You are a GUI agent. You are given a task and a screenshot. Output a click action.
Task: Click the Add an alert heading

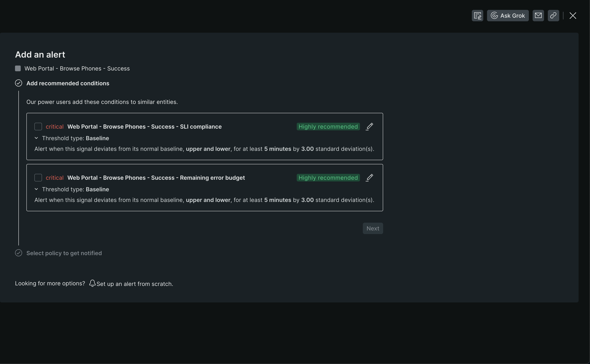click(40, 54)
